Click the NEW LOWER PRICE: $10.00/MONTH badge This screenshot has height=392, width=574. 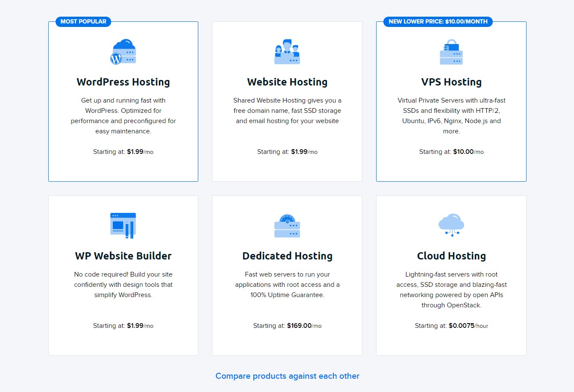click(x=438, y=21)
